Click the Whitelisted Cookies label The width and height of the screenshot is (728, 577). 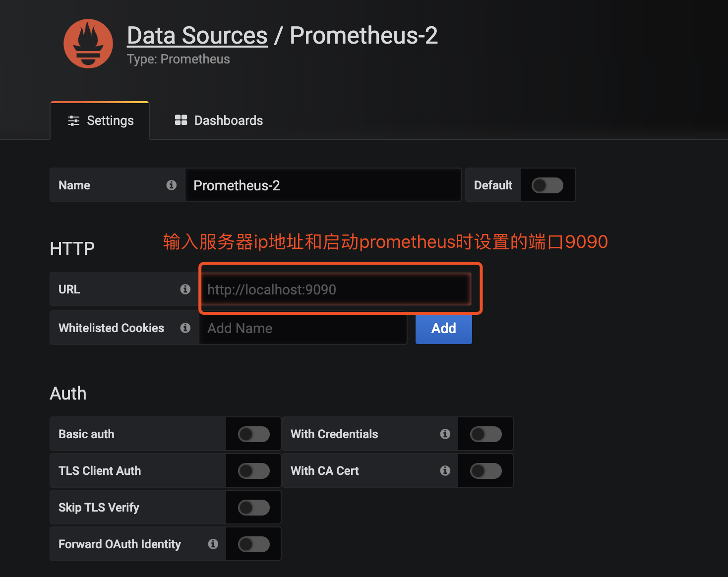click(x=111, y=328)
